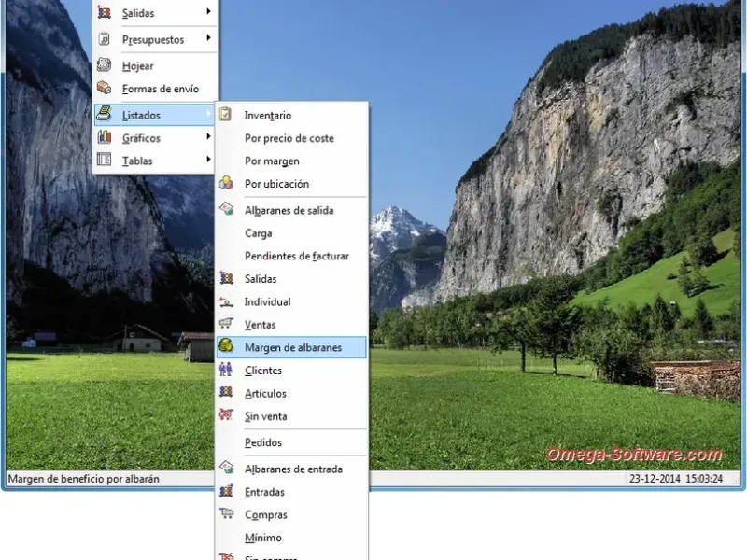Image resolution: width=747 pixels, height=560 pixels.
Task: Choose the Individual listing
Action: click(291, 301)
